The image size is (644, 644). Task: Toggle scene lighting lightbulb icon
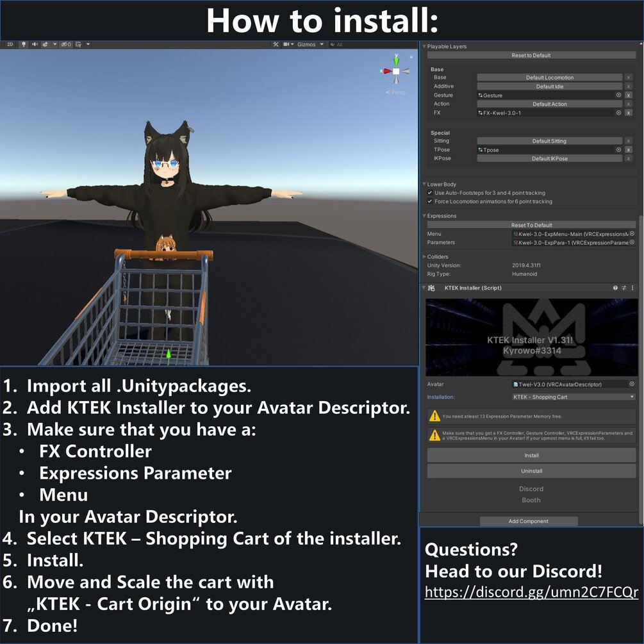tap(24, 44)
